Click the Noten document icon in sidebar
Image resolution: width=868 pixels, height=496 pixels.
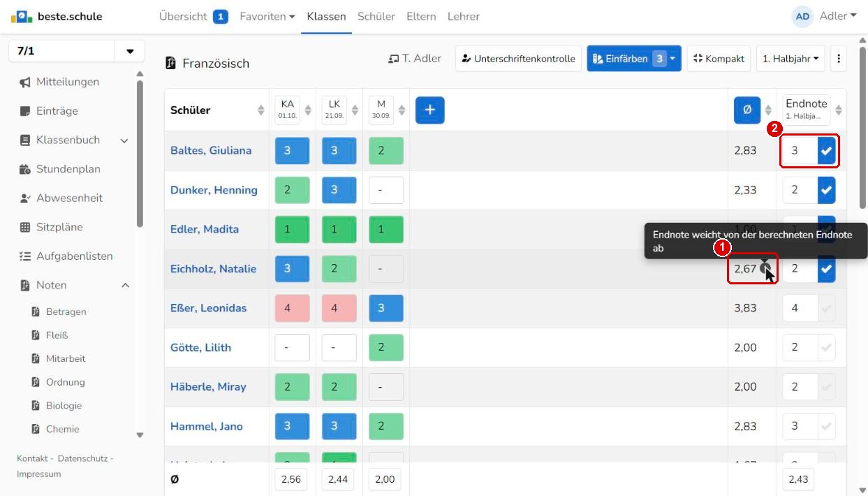click(25, 285)
